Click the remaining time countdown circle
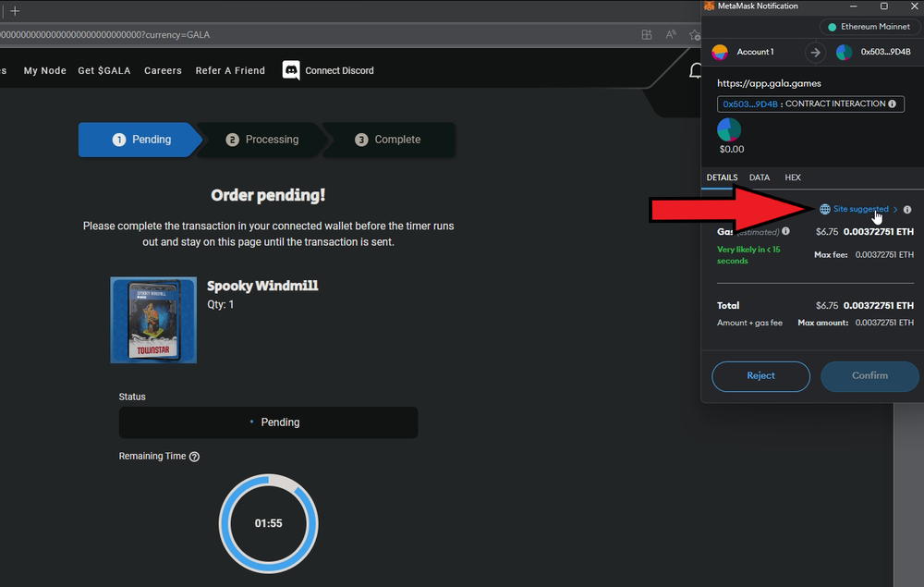924x587 pixels. coord(269,523)
